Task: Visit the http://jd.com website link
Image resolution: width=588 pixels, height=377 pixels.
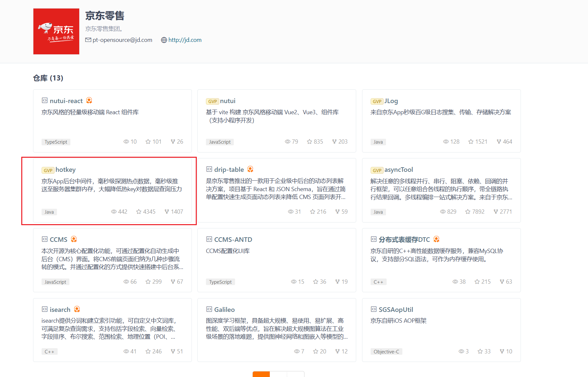Action: coord(185,40)
